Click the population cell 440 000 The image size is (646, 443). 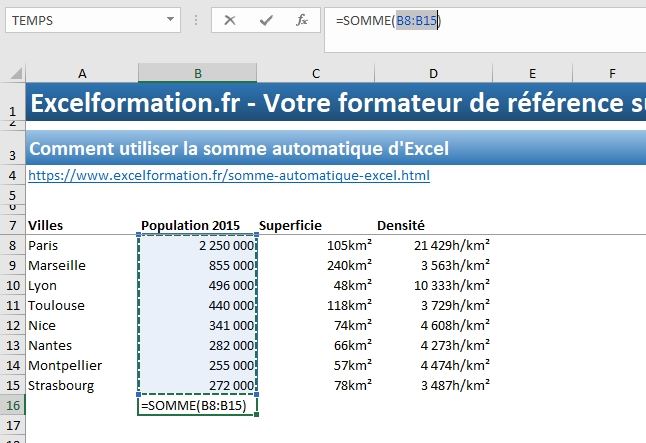[197, 305]
